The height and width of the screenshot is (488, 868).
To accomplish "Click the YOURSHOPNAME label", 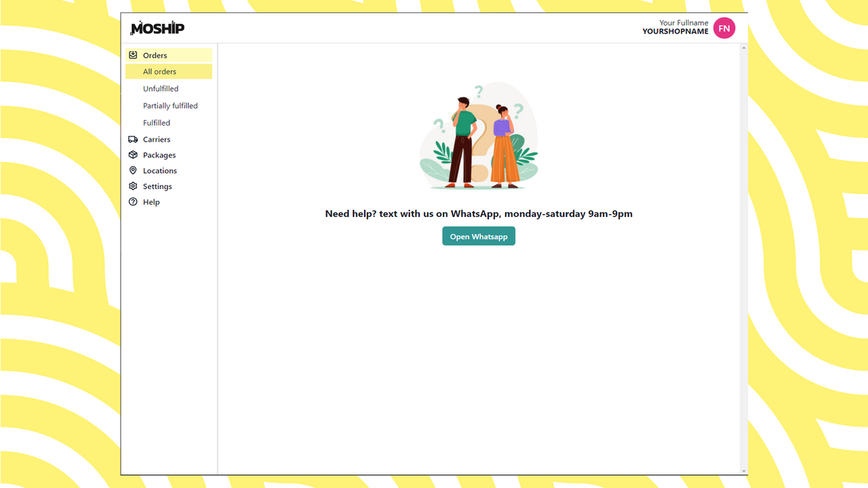I will coord(675,31).
